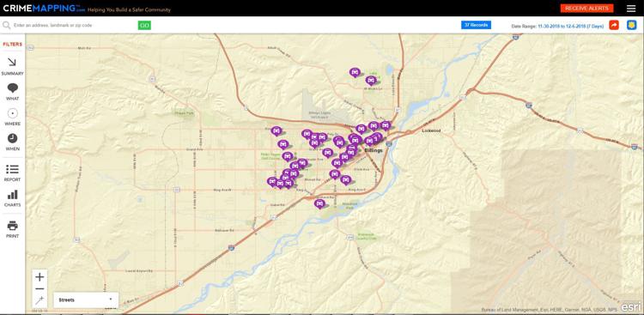Click the Receive Alerts button
Screen dimensions: 644x315
[x=587, y=9]
